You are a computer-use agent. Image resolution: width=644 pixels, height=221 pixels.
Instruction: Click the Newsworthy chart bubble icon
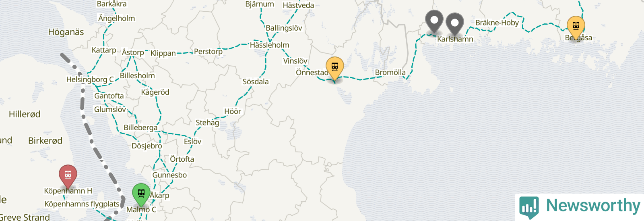[x=529, y=207]
